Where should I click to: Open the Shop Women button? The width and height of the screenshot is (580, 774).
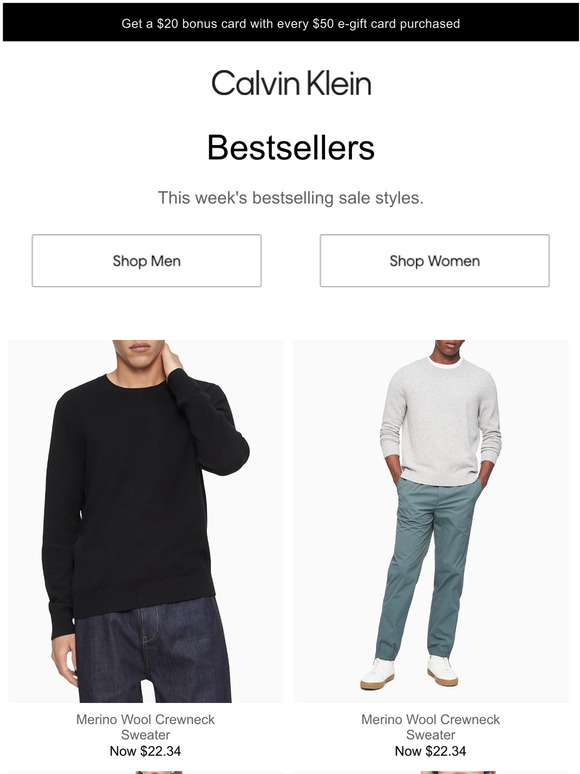[x=434, y=261]
